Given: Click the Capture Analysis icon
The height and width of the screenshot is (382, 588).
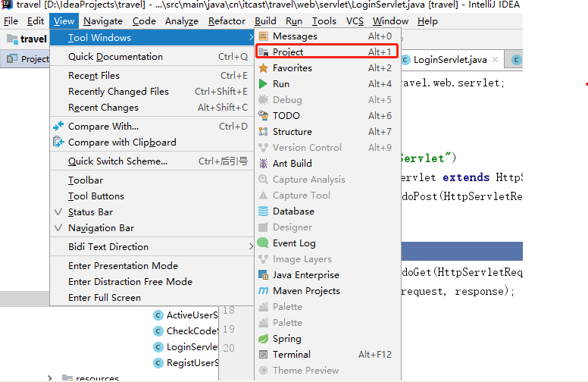Looking at the screenshot, I should (263, 180).
